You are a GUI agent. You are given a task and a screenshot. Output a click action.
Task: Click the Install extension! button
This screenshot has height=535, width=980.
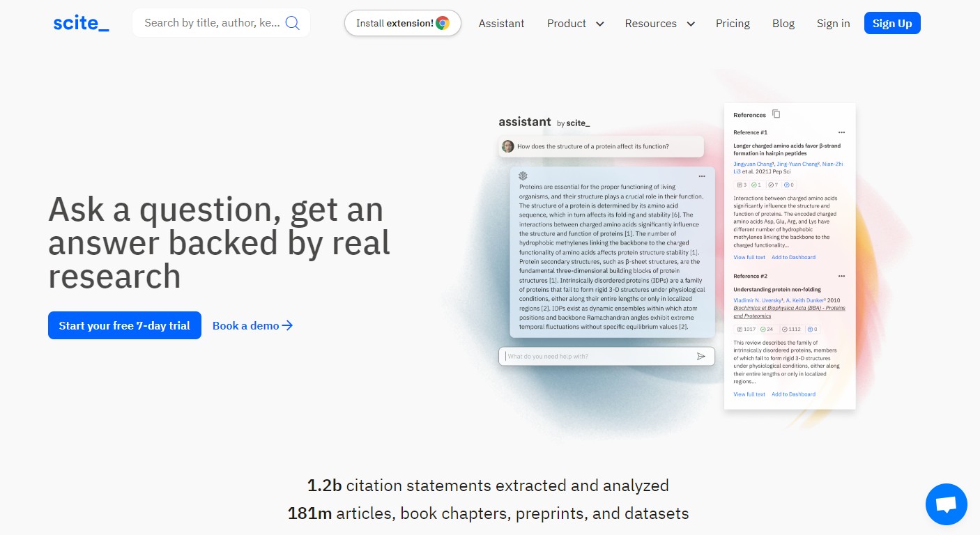point(403,23)
